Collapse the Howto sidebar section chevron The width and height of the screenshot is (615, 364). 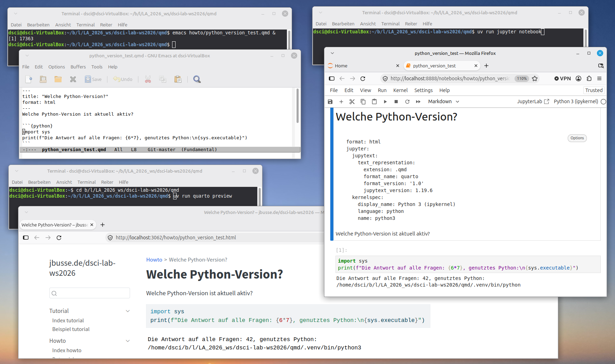128,341
